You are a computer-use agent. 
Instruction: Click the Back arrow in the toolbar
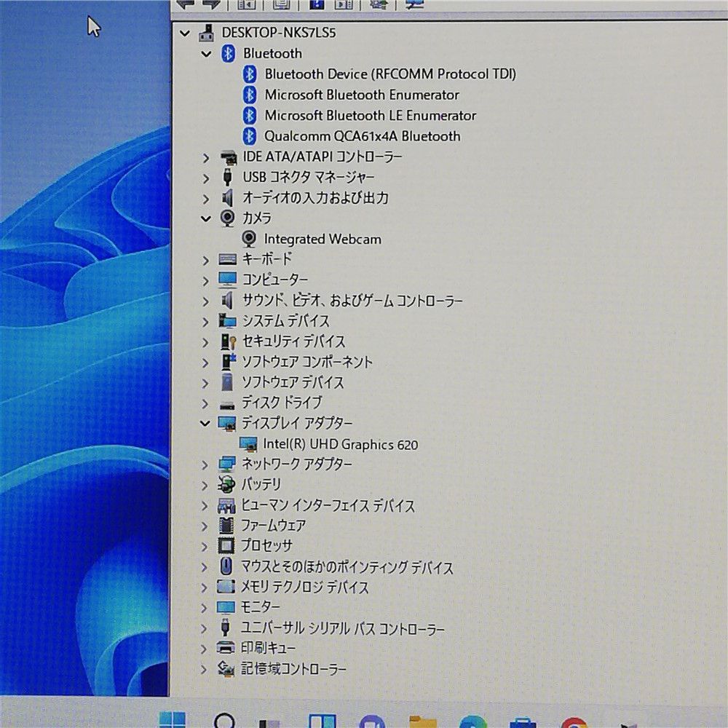(x=186, y=4)
